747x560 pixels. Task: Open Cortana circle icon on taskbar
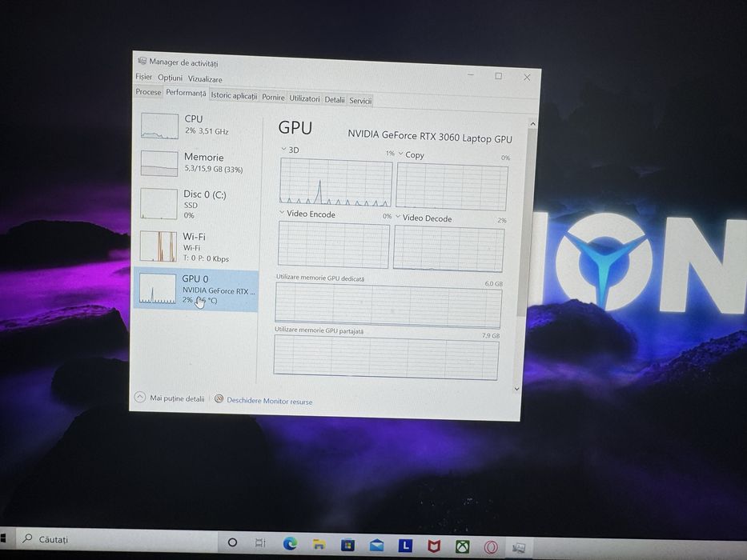(232, 542)
